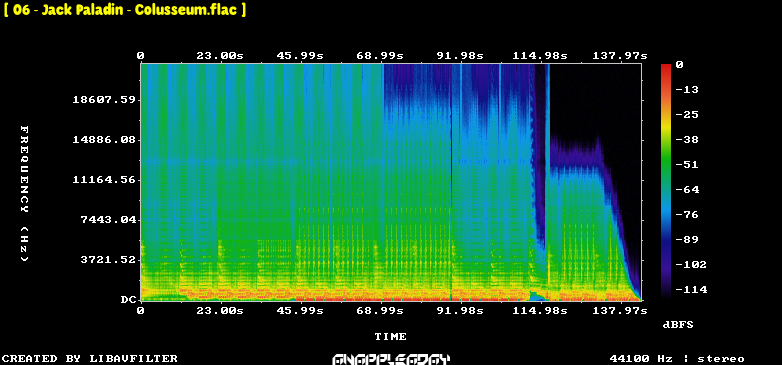Click the FREQUENCY (Hz) vertical axis title
The width and height of the screenshot is (782, 365).
(x=24, y=193)
